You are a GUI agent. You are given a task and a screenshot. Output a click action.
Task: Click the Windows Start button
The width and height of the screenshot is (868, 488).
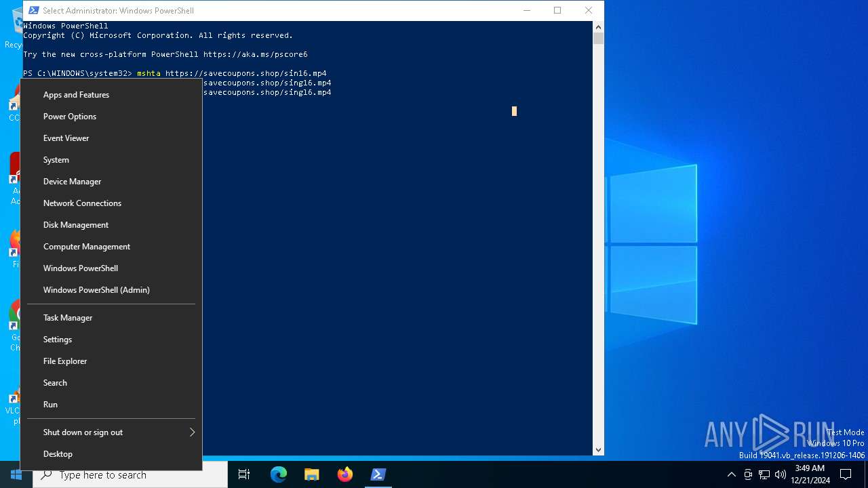[16, 474]
